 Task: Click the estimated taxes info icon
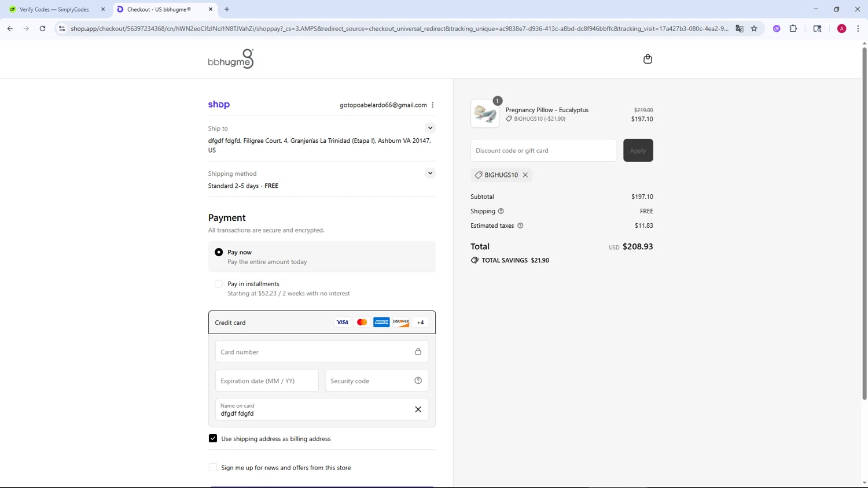[520, 225]
